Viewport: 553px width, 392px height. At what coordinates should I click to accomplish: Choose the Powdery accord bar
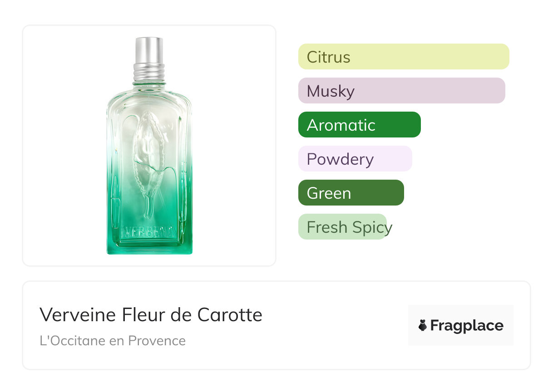(x=355, y=159)
